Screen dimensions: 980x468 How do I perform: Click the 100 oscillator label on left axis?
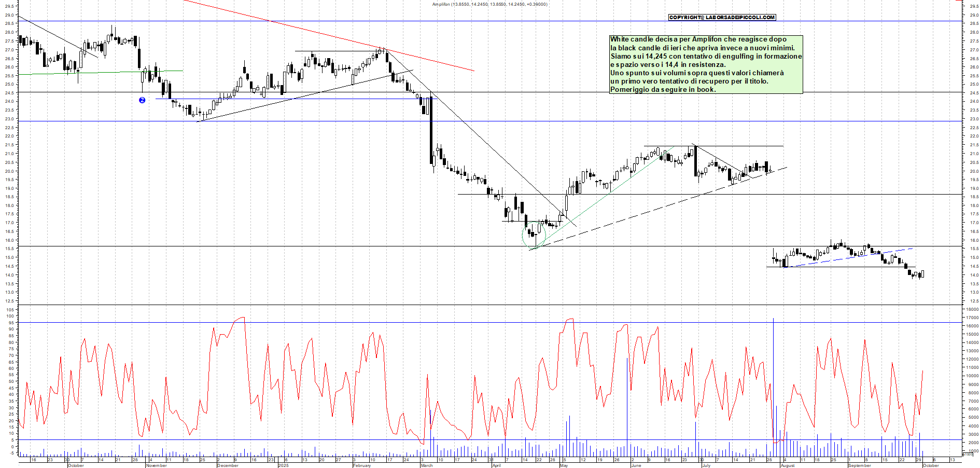(10, 316)
